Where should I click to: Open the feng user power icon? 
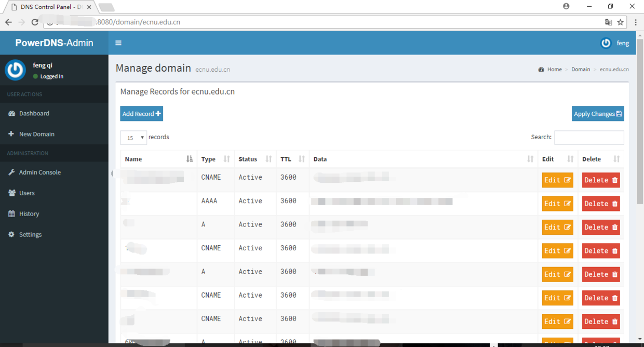[606, 43]
